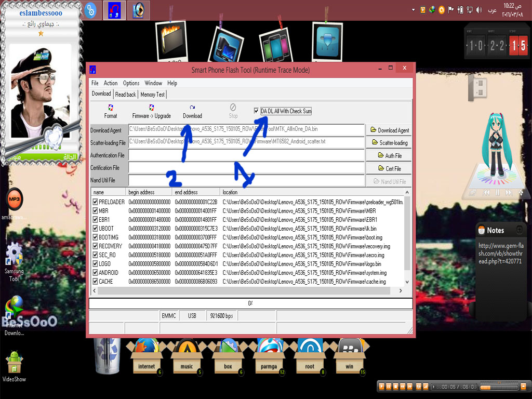Uncheck the MBR partition
This screenshot has height=399, width=532.
(x=96, y=211)
